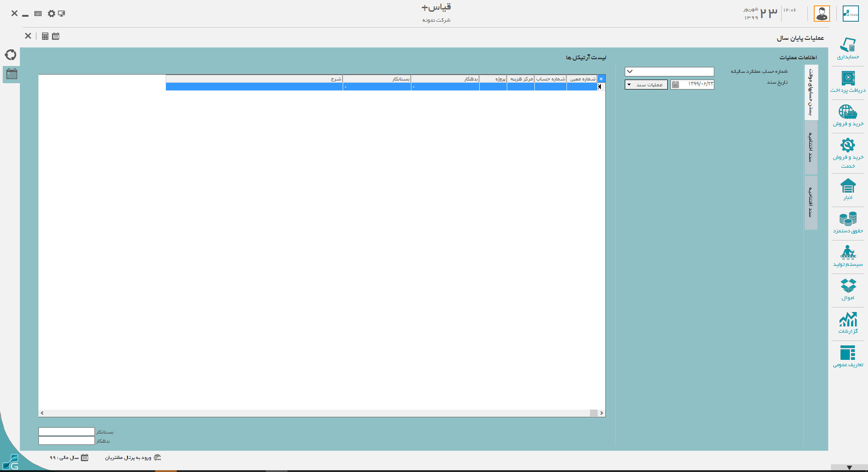Click the circular refresh icon on the left edge
This screenshot has height=472, width=868.
click(x=10, y=55)
